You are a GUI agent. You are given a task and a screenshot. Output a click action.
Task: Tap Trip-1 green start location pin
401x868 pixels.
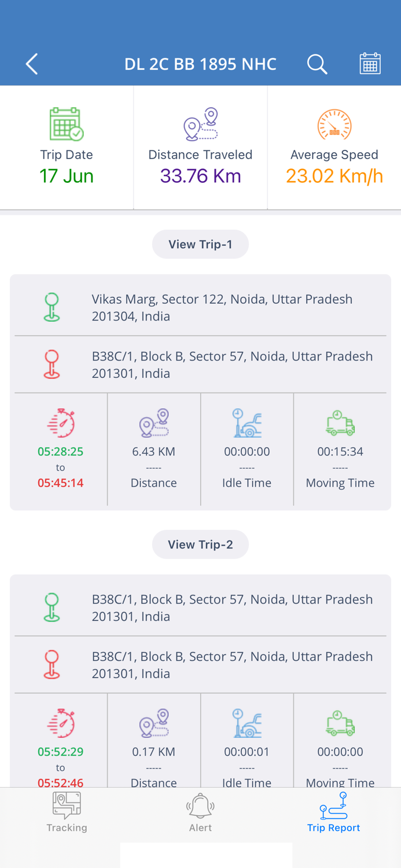pos(52,307)
